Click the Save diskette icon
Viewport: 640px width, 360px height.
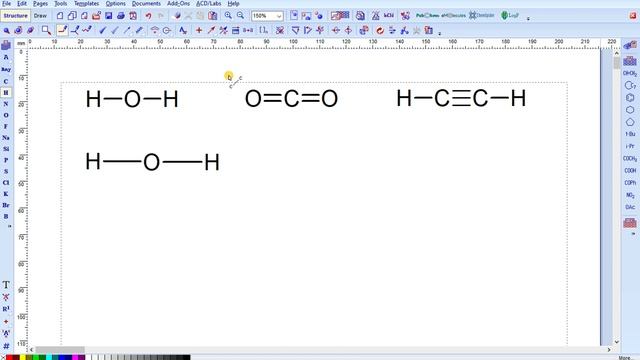pyautogui.click(x=109, y=16)
